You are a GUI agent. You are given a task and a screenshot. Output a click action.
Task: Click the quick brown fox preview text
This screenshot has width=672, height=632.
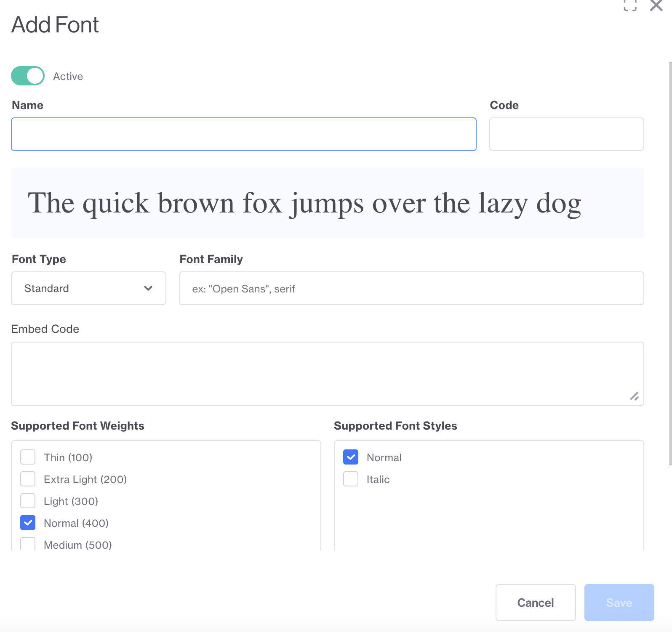(304, 203)
